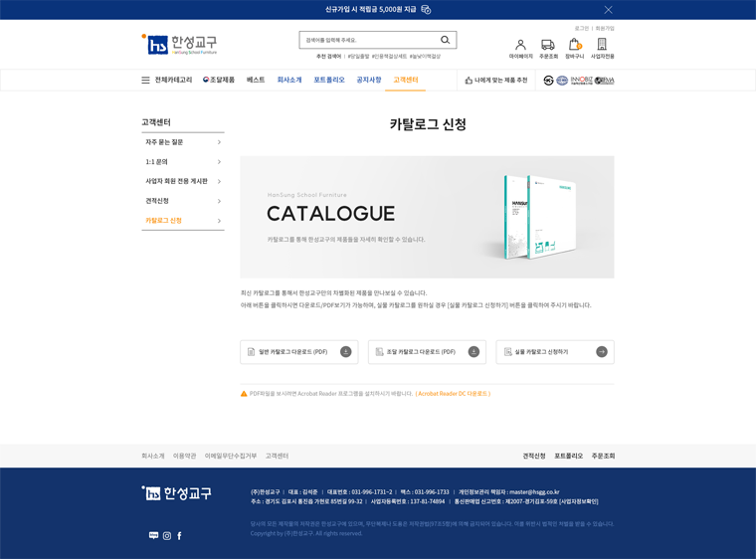Open blog/talk icon in footer

pyautogui.click(x=153, y=535)
